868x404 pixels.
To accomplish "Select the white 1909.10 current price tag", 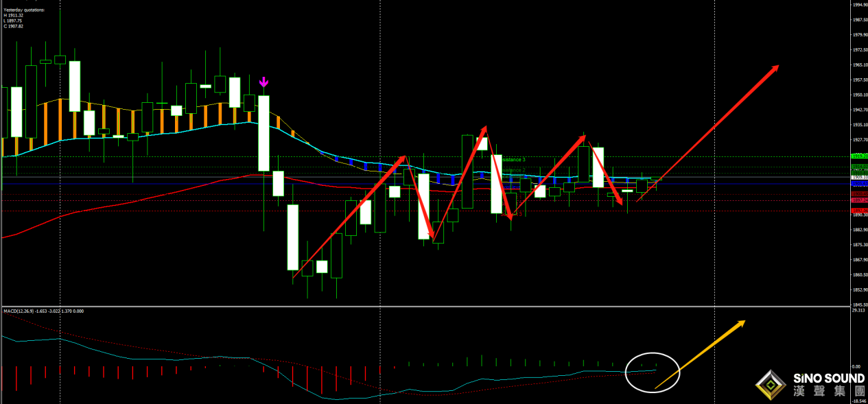I will click(858, 178).
